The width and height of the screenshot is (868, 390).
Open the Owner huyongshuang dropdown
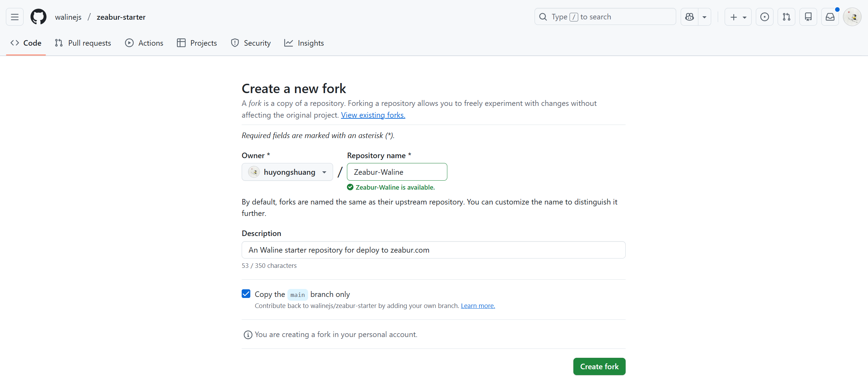pos(287,172)
